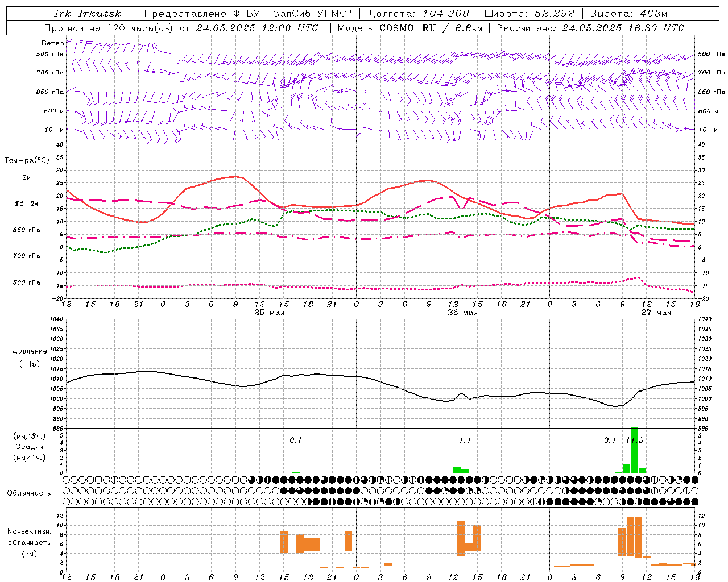728x582 pixels.
Task: Select the 26 мая date label
Action: point(463,313)
